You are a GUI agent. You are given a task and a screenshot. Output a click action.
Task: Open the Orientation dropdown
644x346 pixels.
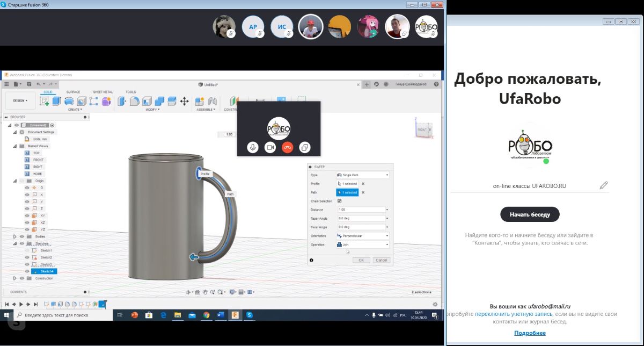362,236
